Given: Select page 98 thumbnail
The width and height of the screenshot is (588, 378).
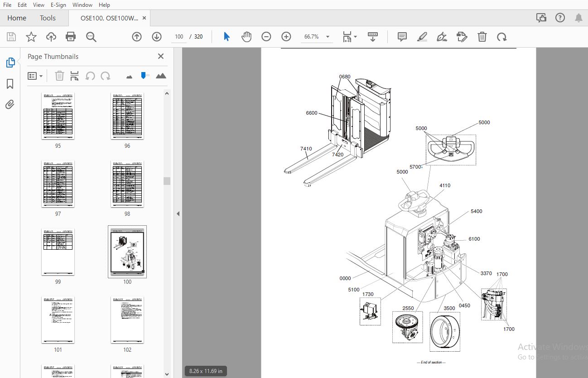Looking at the screenshot, I should 127,184.
